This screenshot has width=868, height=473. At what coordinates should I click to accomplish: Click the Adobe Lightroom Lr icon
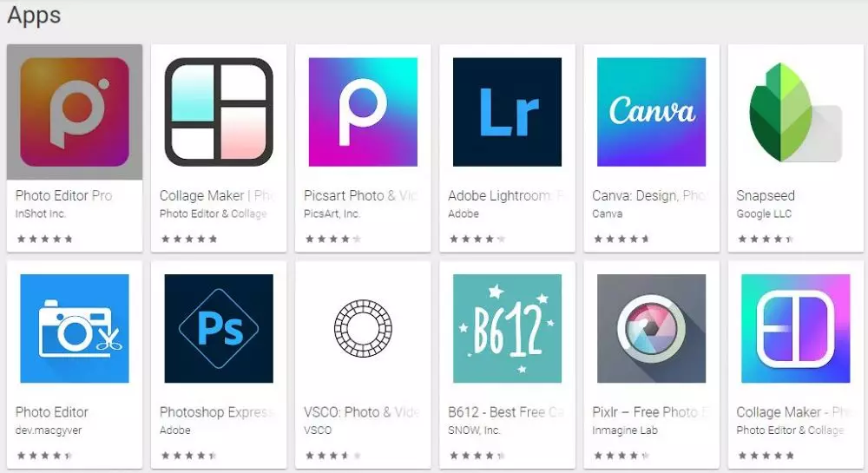pyautogui.click(x=507, y=112)
